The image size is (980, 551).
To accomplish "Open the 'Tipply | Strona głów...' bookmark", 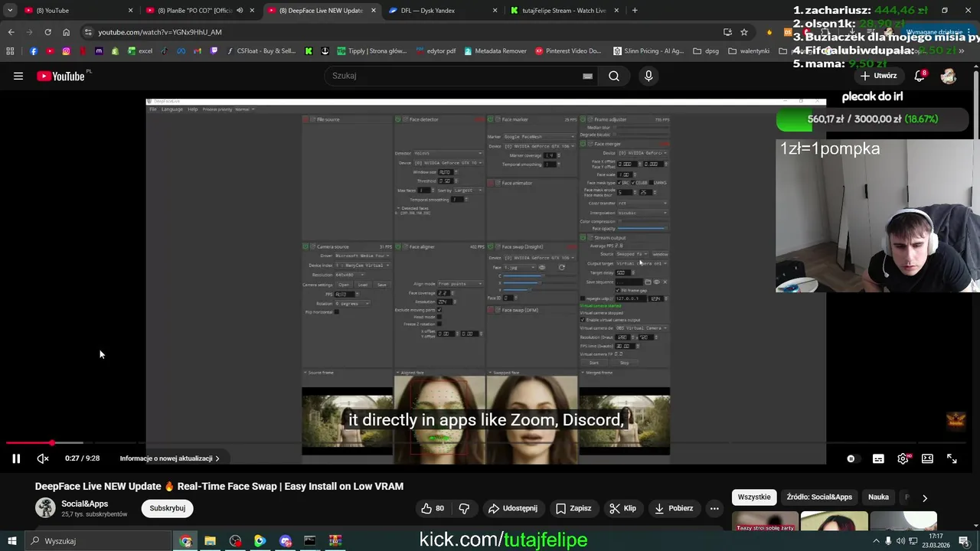I will click(x=372, y=51).
